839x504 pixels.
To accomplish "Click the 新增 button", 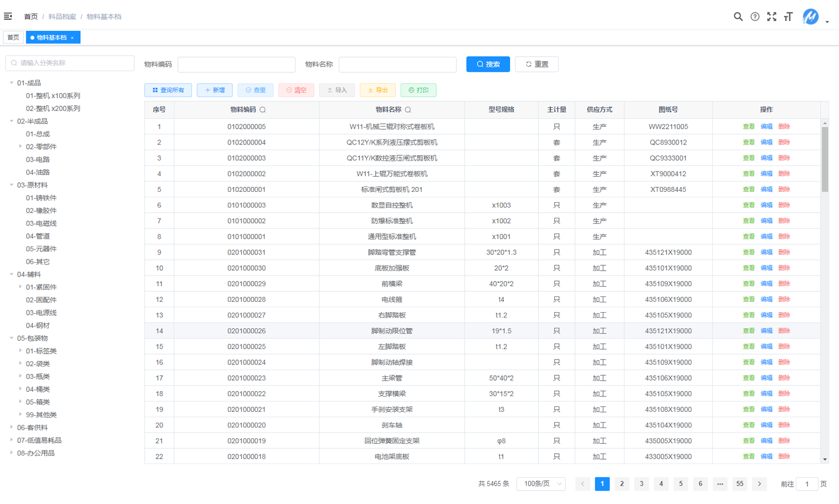I will pos(215,90).
